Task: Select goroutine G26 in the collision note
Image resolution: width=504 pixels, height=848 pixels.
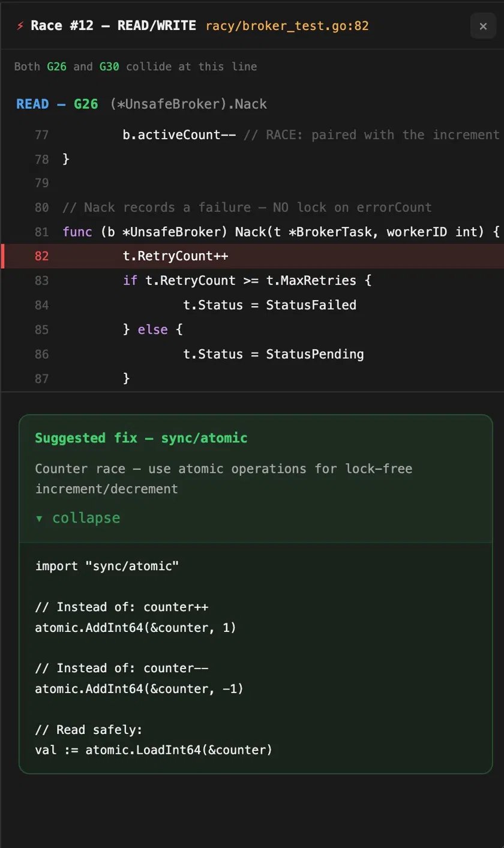Action: point(57,67)
